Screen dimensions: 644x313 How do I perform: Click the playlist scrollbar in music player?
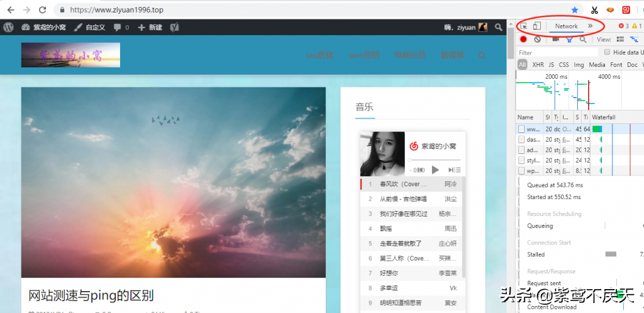coord(464,227)
